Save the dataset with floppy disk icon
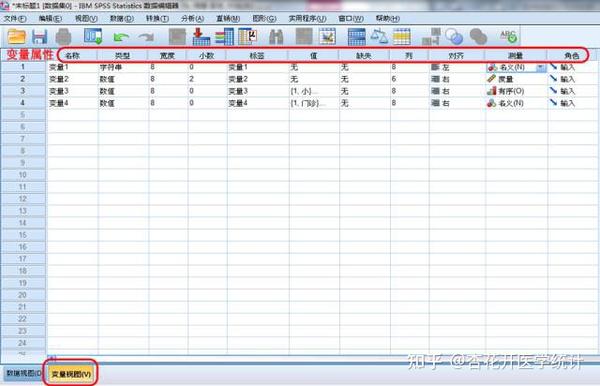Image resolution: width=600 pixels, height=386 pixels. (39, 37)
